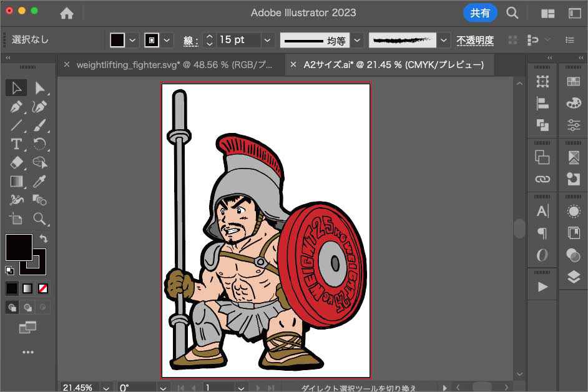Open the brush definition dropdown
The width and height of the screenshot is (588, 392).
(444, 41)
